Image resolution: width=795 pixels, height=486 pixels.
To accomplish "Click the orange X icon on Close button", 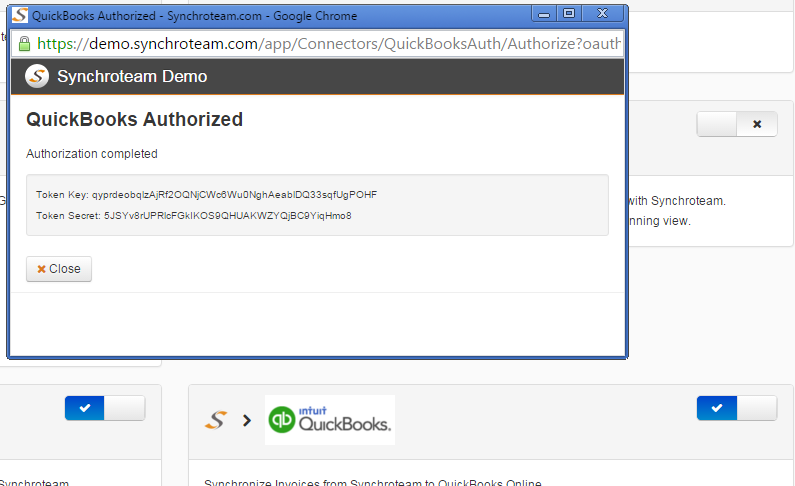I will 42,269.
